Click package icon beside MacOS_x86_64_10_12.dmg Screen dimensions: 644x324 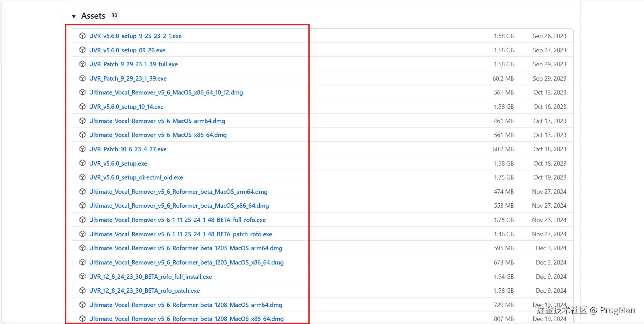coord(82,92)
